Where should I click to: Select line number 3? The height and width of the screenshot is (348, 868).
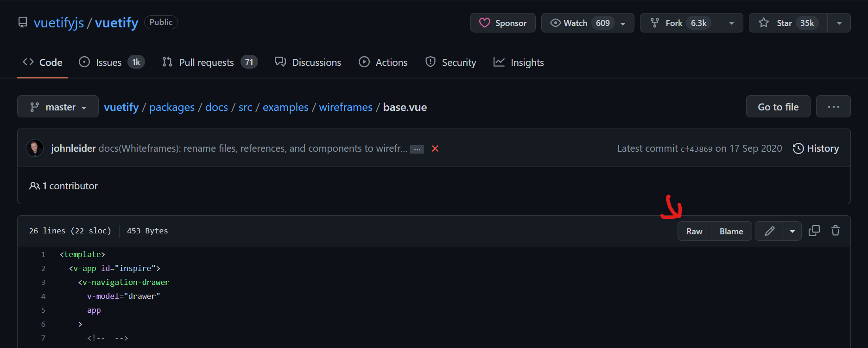click(43, 282)
